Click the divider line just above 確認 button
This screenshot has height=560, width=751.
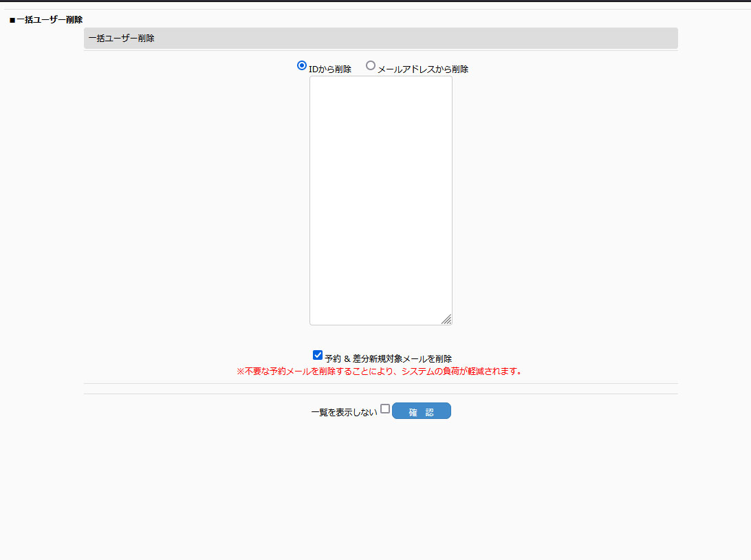380,394
